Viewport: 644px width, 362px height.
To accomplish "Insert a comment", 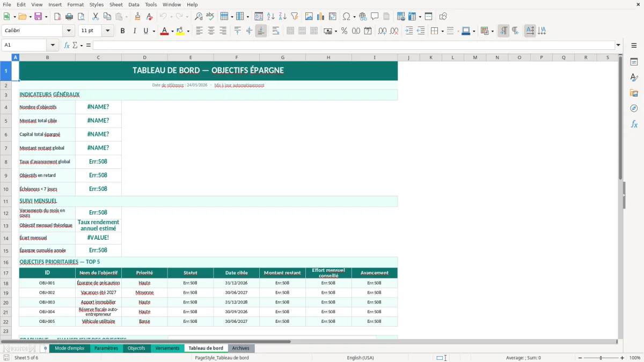I will pos(375,17).
